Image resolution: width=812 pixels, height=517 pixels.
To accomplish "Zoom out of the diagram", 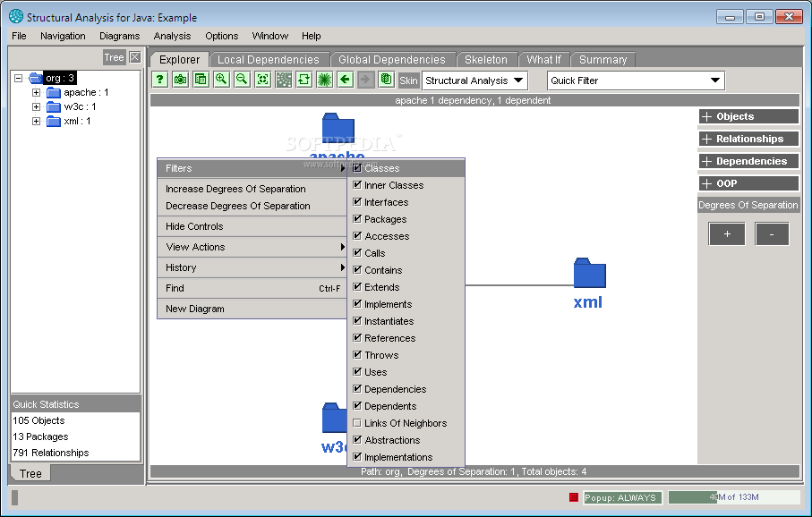I will pyautogui.click(x=242, y=80).
